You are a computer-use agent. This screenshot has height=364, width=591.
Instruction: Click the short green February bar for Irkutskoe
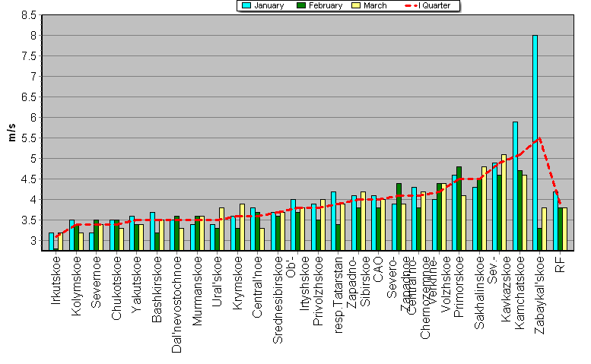coord(56,249)
